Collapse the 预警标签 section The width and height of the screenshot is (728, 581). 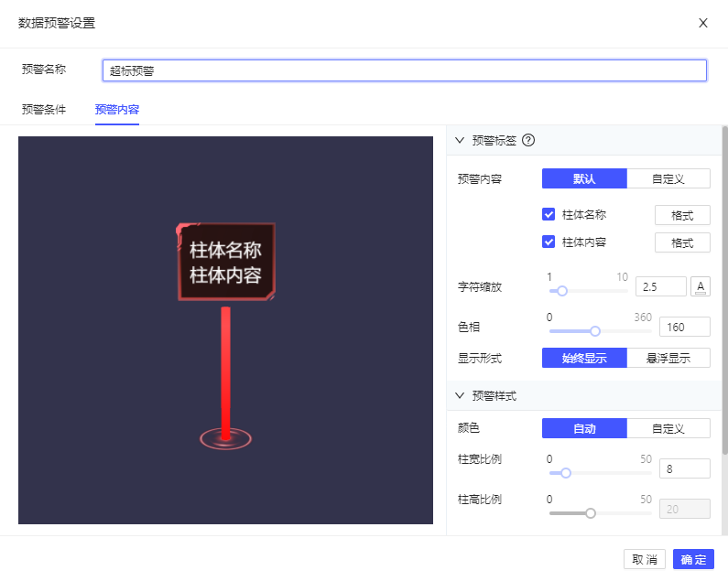[460, 140]
